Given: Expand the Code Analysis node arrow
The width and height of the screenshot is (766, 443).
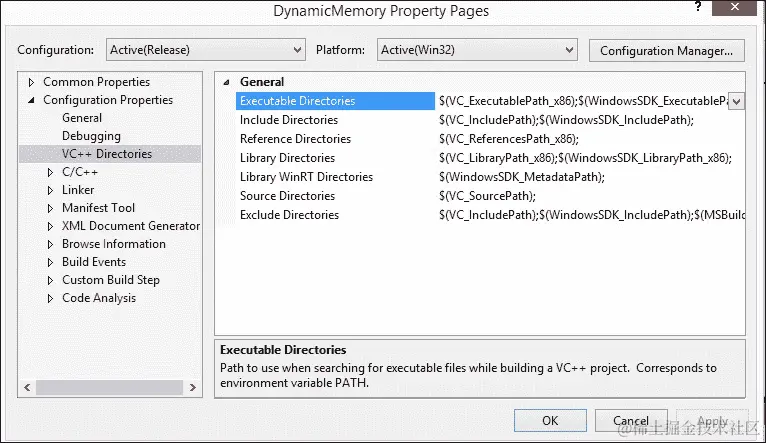Looking at the screenshot, I should (50, 298).
